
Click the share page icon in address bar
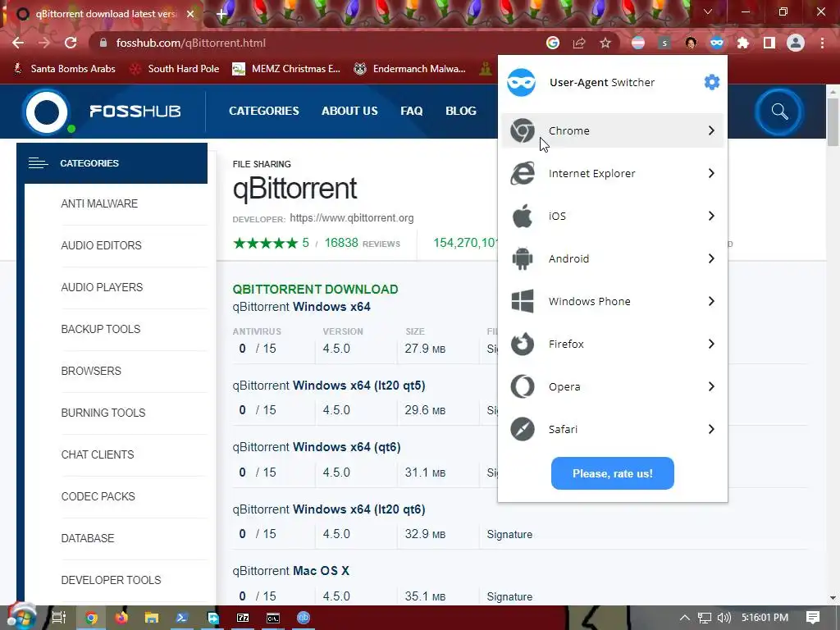click(x=579, y=43)
